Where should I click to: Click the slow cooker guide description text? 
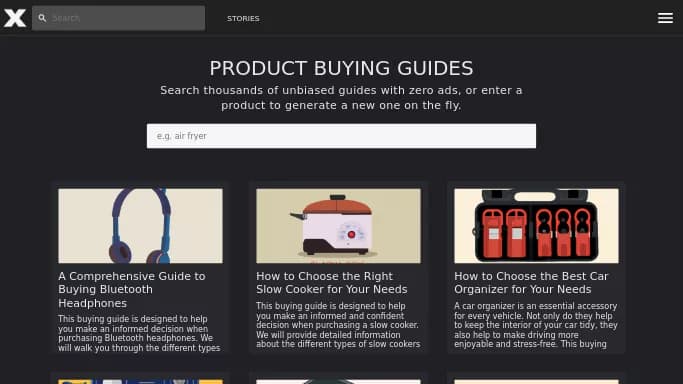338,325
